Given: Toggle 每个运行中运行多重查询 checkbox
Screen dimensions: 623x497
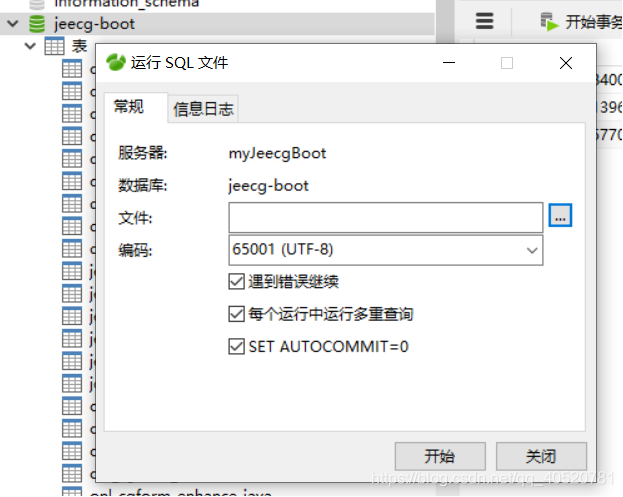Looking at the screenshot, I should pyautogui.click(x=236, y=314).
